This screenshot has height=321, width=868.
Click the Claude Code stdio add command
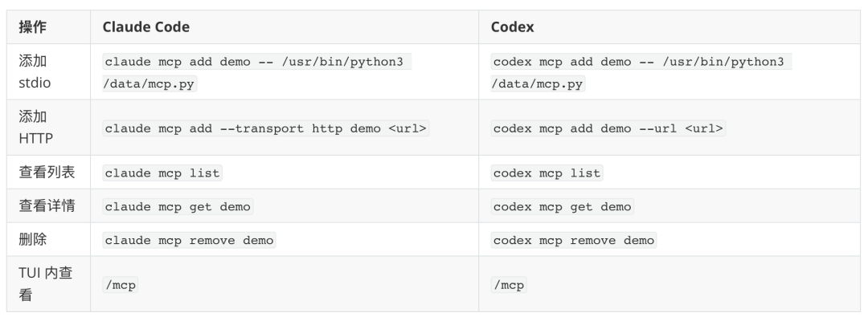(x=257, y=72)
